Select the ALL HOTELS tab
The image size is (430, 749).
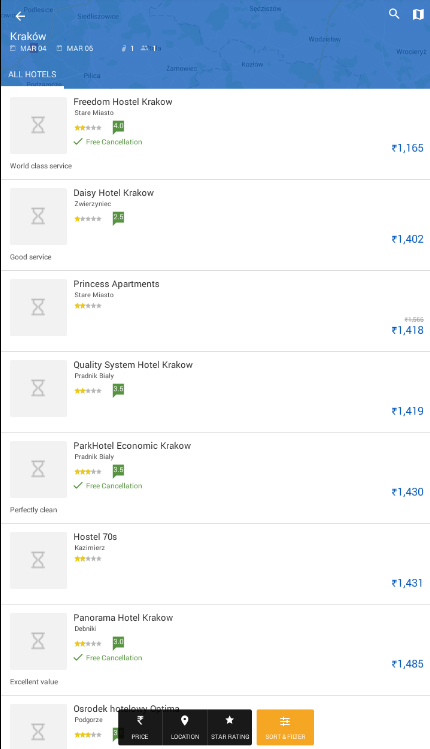click(x=32, y=75)
